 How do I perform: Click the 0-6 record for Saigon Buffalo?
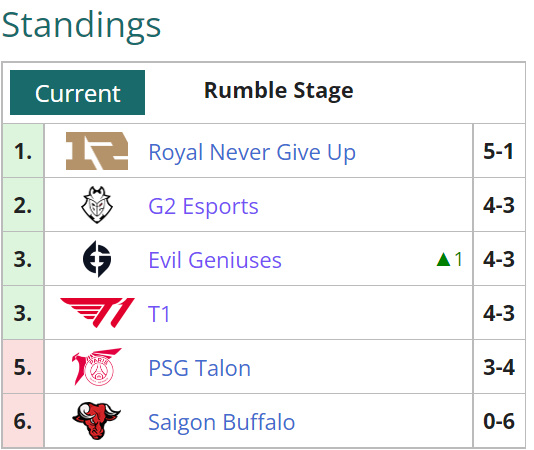pos(499,421)
